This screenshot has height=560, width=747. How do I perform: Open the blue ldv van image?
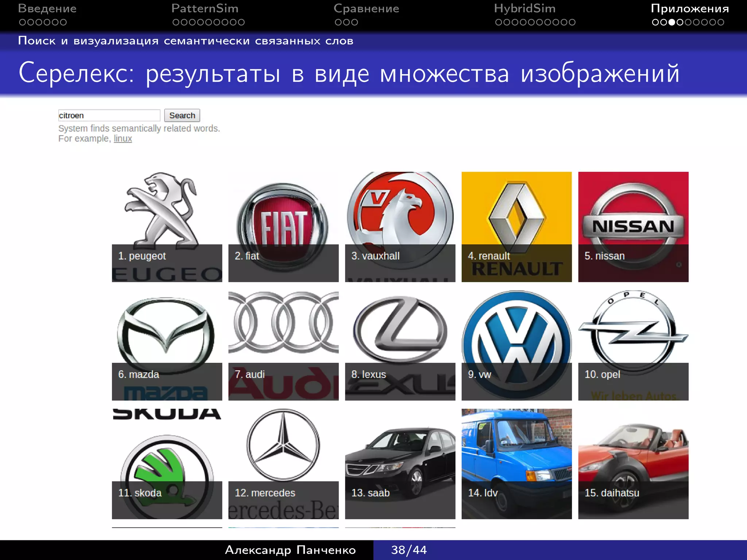click(516, 464)
